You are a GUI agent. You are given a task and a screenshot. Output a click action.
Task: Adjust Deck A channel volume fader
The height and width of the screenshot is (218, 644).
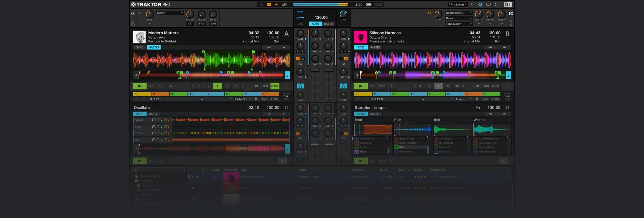coord(315,70)
